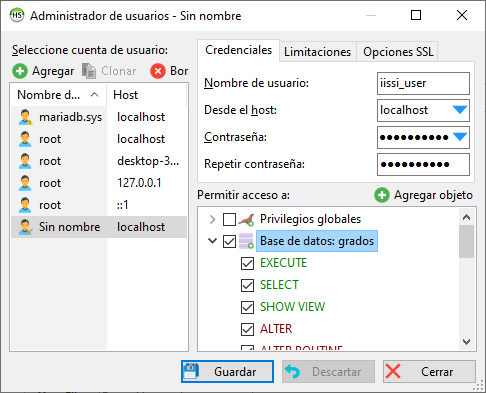Select root with host desktop-3...
Screen dimensions: 486x393
(99, 161)
